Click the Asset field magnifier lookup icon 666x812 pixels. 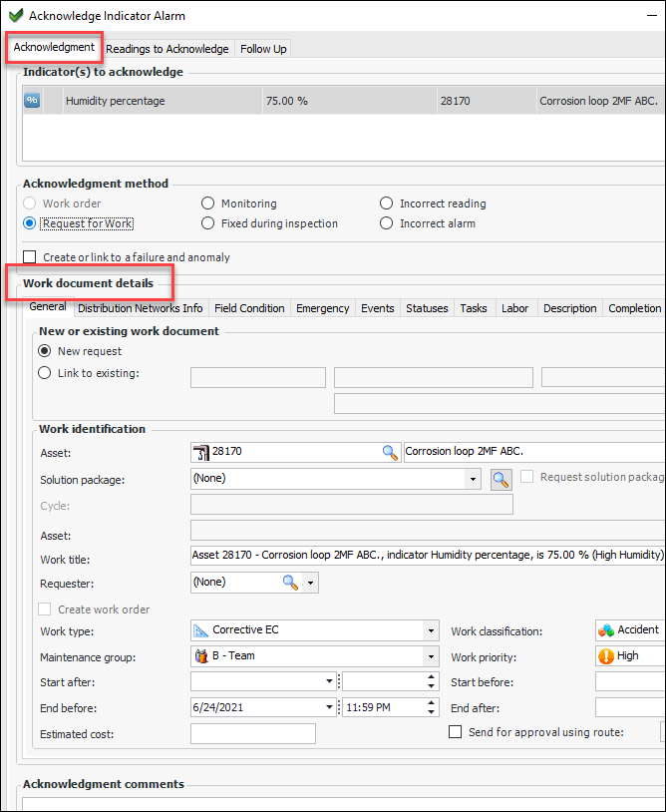390,452
